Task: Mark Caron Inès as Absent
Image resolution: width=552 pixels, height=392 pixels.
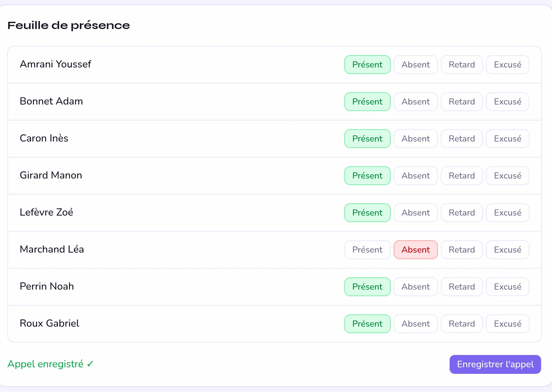Action: (415, 139)
